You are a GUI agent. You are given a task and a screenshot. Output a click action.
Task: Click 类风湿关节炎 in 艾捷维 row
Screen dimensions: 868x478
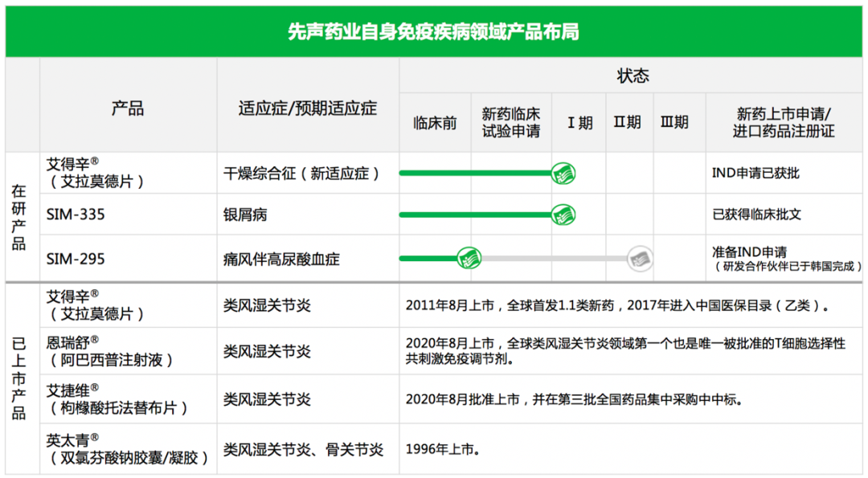[267, 399]
